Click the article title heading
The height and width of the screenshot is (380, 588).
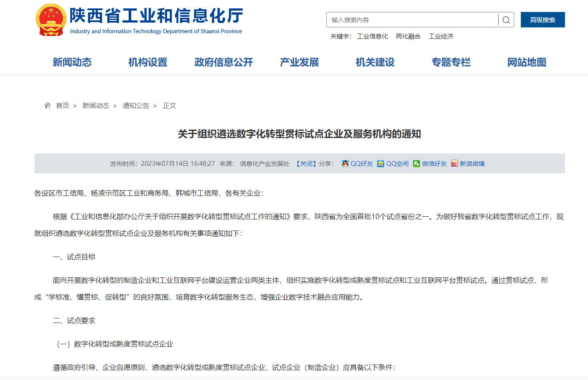tap(299, 134)
